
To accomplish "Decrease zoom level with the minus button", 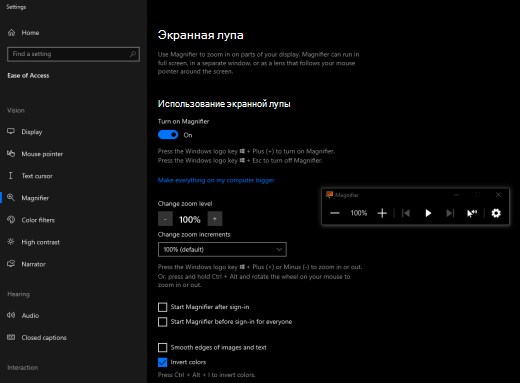I will pyautogui.click(x=165, y=219).
